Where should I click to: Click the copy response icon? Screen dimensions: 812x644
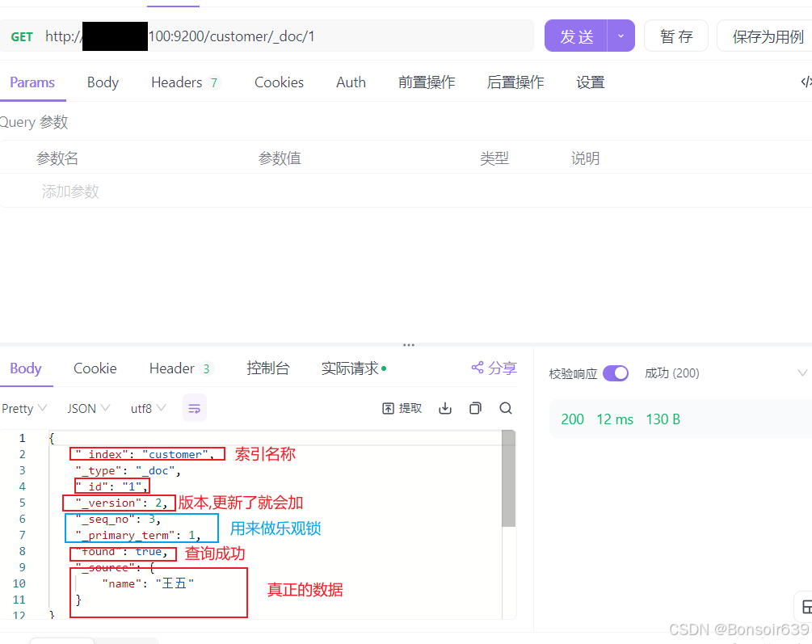[475, 408]
